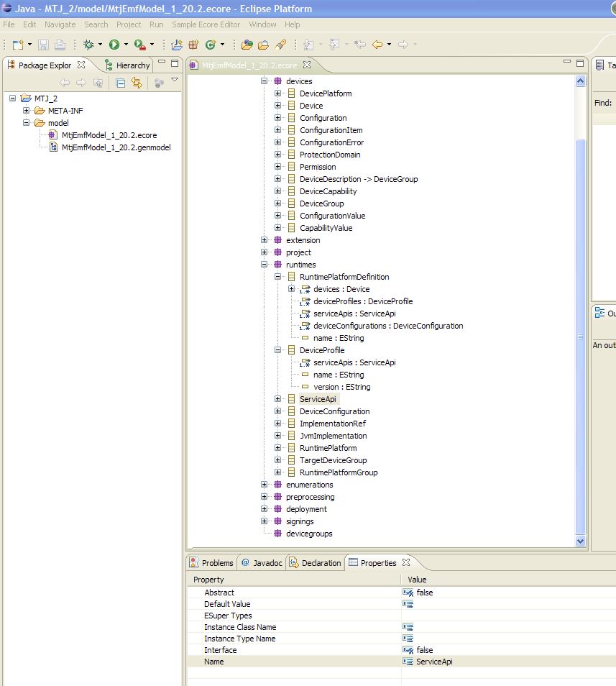The image size is (616, 686).
Task: Open the Navigate menu
Action: click(x=60, y=24)
